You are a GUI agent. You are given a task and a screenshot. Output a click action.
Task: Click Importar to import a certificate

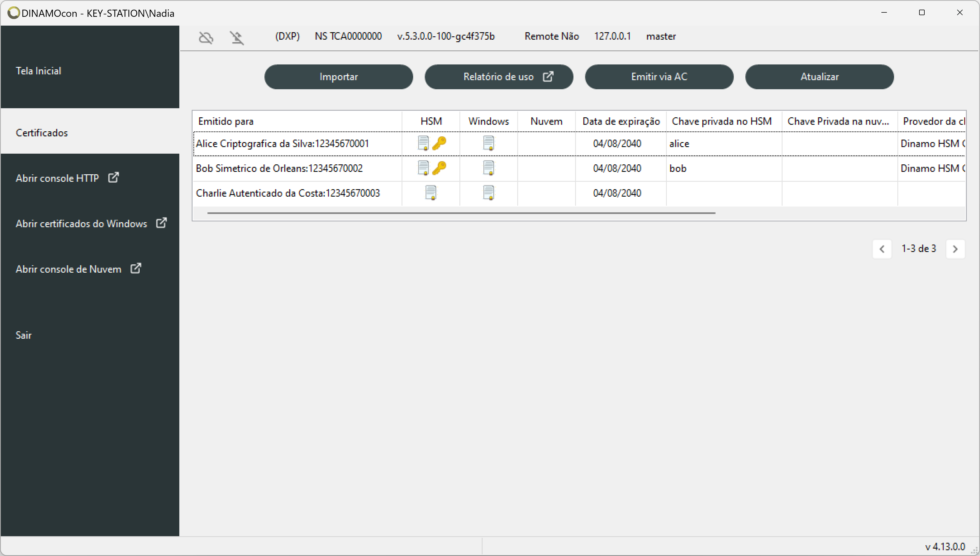click(339, 76)
